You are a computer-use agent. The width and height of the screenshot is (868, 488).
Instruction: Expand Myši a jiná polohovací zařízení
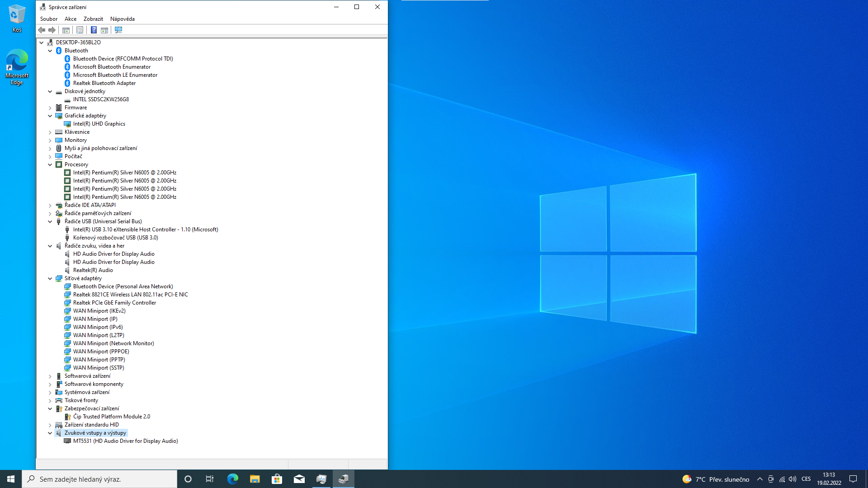[x=50, y=148]
